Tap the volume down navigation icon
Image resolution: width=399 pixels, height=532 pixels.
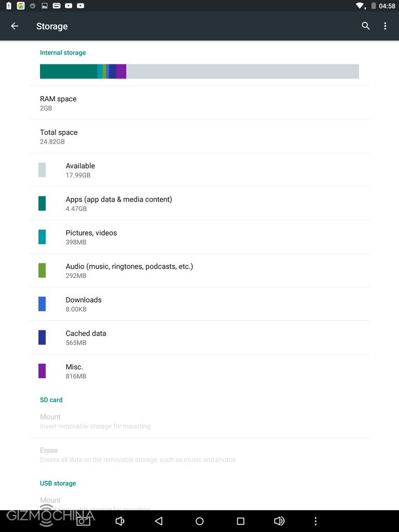[120, 521]
